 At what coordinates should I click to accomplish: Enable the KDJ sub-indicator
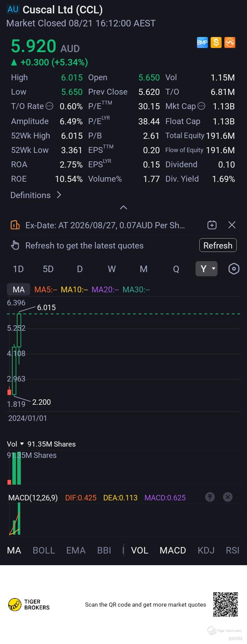pos(206,550)
